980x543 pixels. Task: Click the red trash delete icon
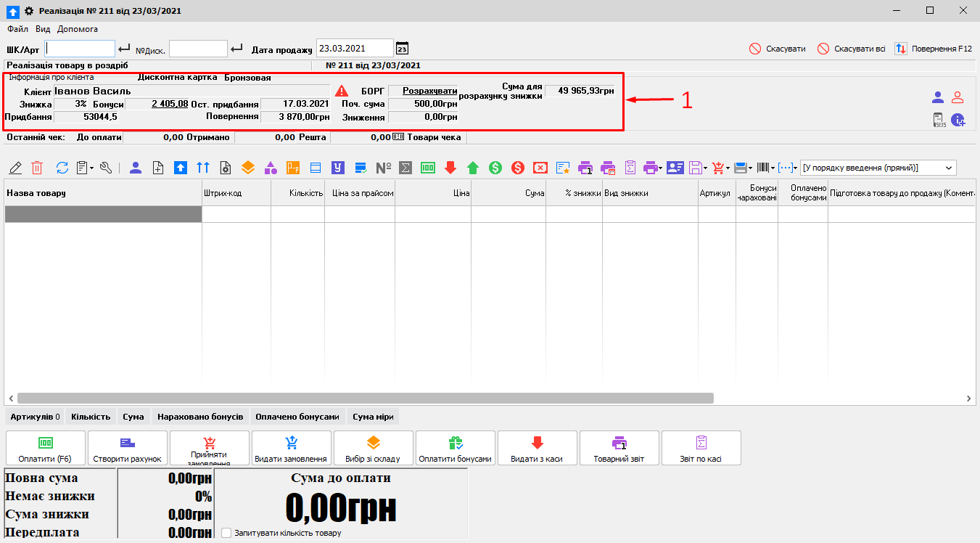[x=37, y=168]
